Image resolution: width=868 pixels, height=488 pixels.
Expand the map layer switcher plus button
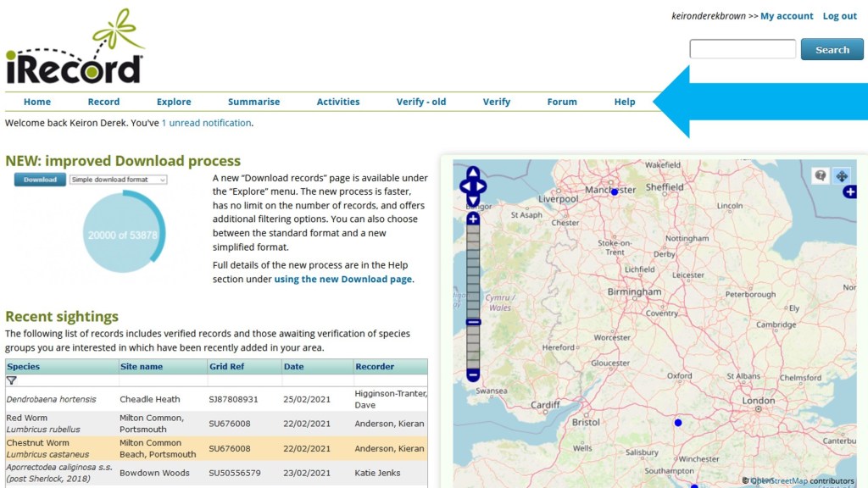click(849, 192)
